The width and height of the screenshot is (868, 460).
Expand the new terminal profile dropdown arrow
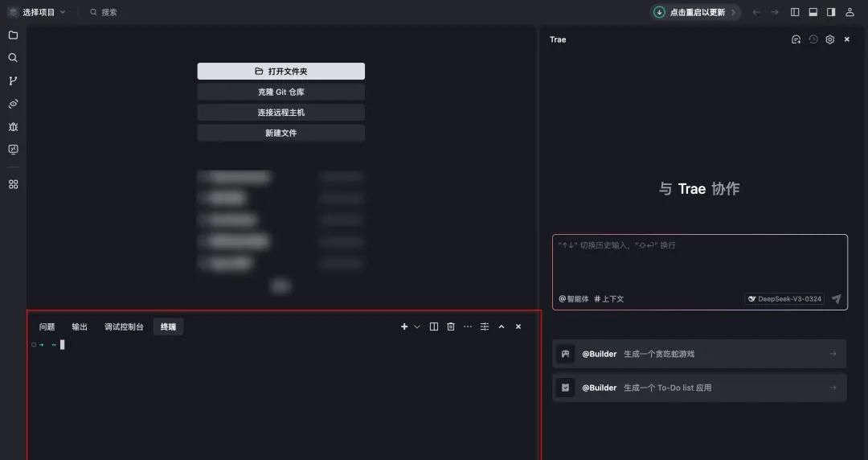point(417,327)
